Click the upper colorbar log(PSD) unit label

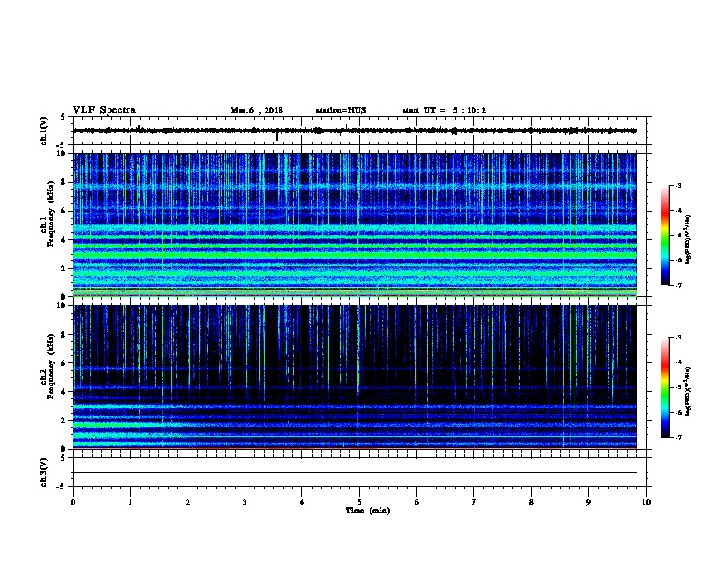(688, 240)
